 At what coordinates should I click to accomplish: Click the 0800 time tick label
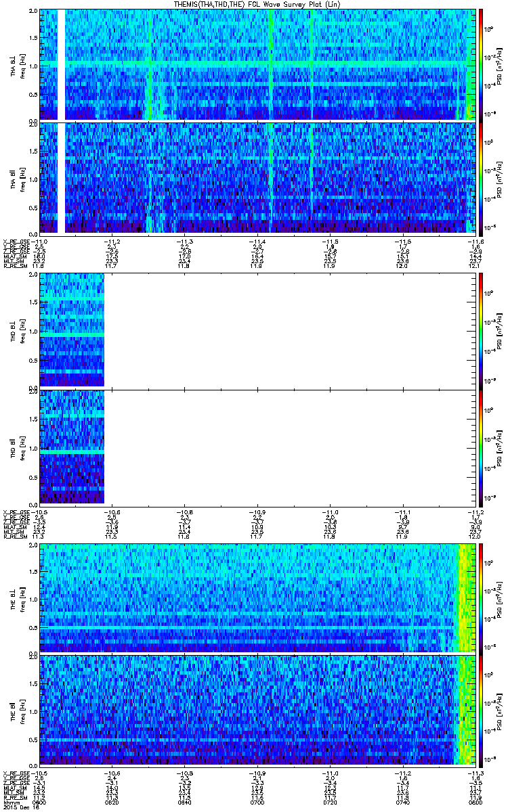coord(475,802)
